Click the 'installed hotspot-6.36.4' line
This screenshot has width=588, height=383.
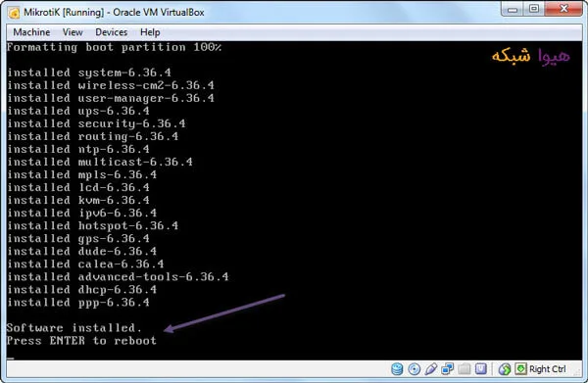tap(93, 225)
